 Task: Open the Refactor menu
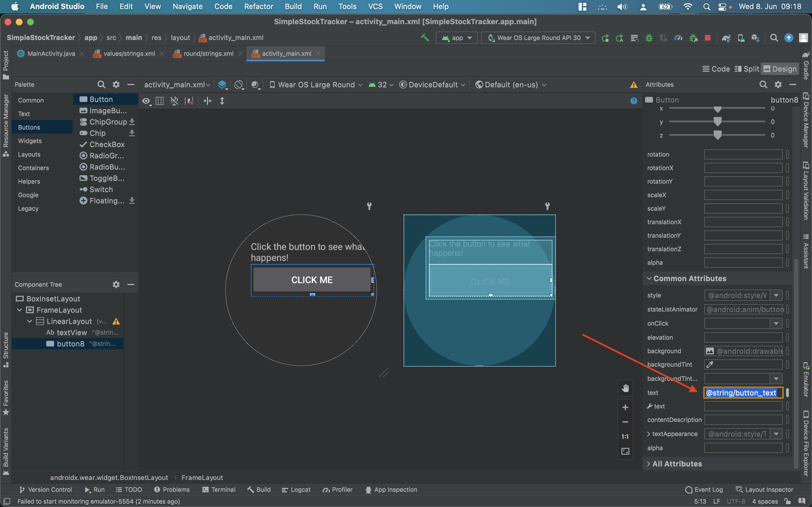258,6
